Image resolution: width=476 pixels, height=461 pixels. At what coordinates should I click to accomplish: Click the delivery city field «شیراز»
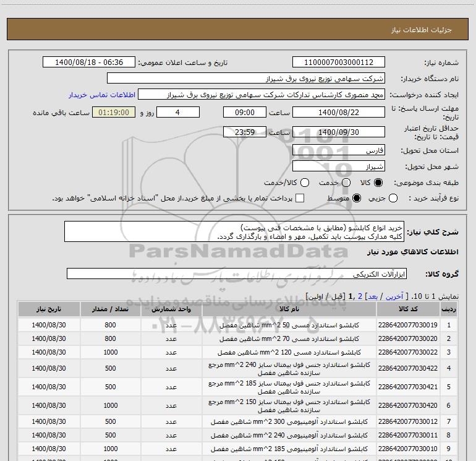click(x=339, y=166)
